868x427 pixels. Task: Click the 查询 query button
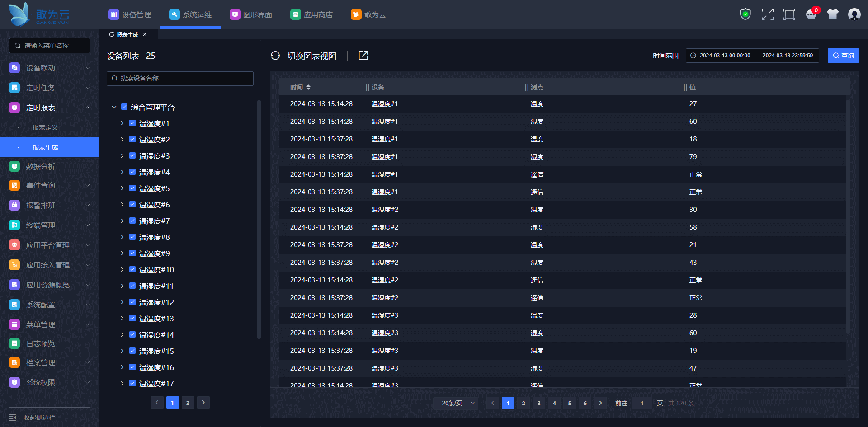click(x=843, y=56)
